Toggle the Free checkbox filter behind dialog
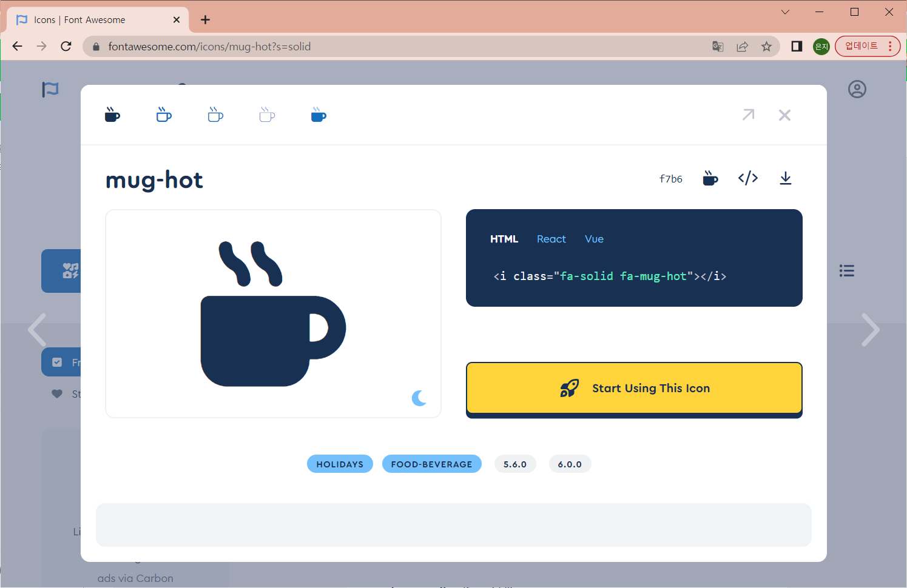This screenshot has width=907, height=588. pos(57,362)
